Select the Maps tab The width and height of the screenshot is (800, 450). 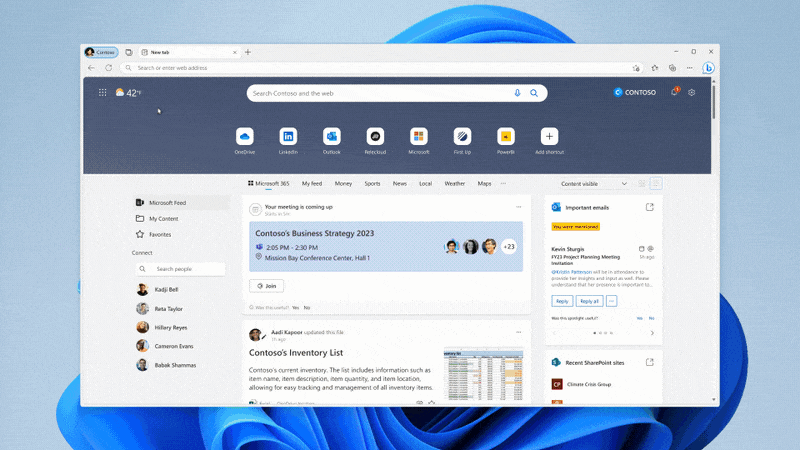point(484,184)
